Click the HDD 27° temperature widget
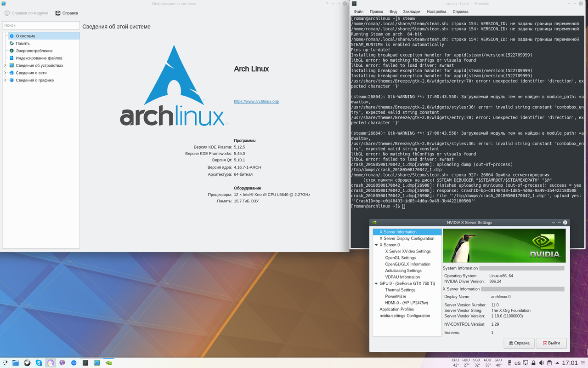This screenshot has height=368, width=588. pyautogui.click(x=466, y=362)
